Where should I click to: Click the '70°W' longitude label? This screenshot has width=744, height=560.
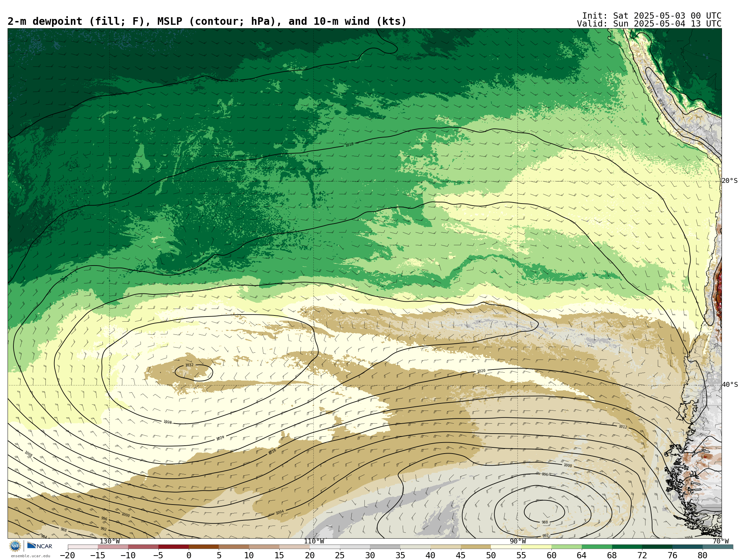(721, 541)
